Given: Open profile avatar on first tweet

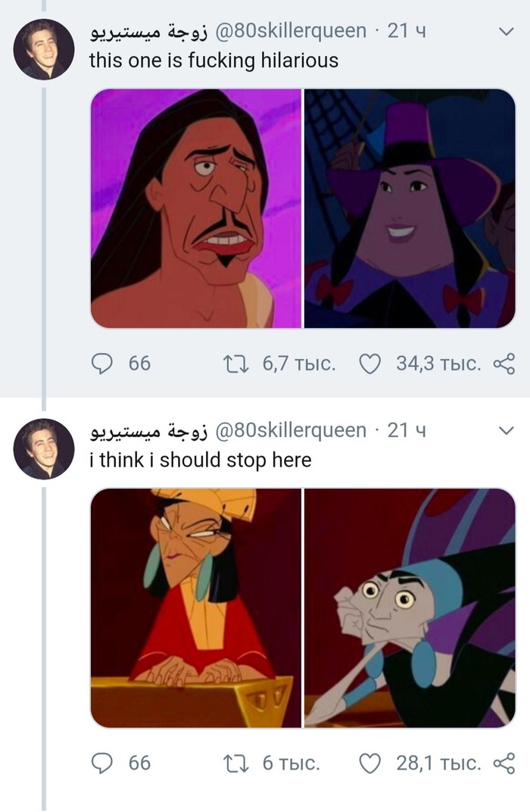Looking at the screenshot, I should point(43,49).
